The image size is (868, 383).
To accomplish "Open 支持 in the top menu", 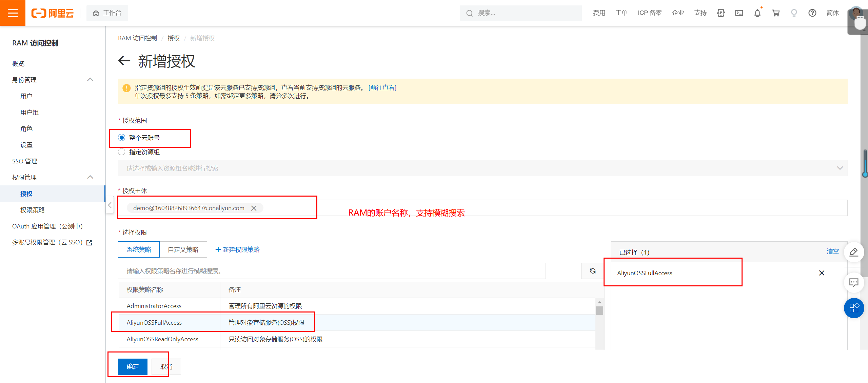I will click(x=700, y=13).
